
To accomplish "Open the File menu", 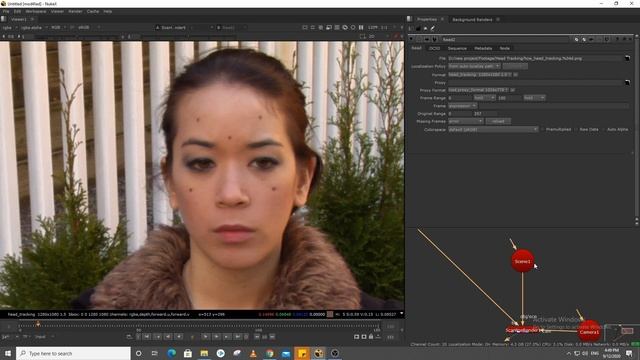I will pos(6,11).
